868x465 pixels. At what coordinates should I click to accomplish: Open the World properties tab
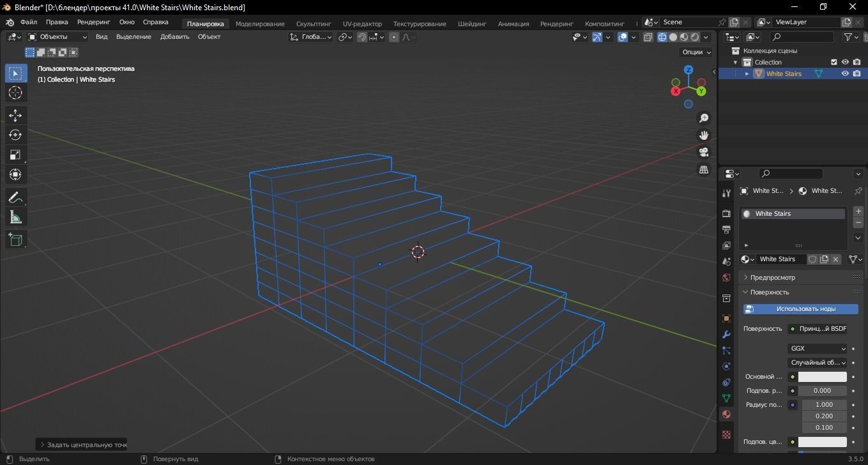click(726, 278)
